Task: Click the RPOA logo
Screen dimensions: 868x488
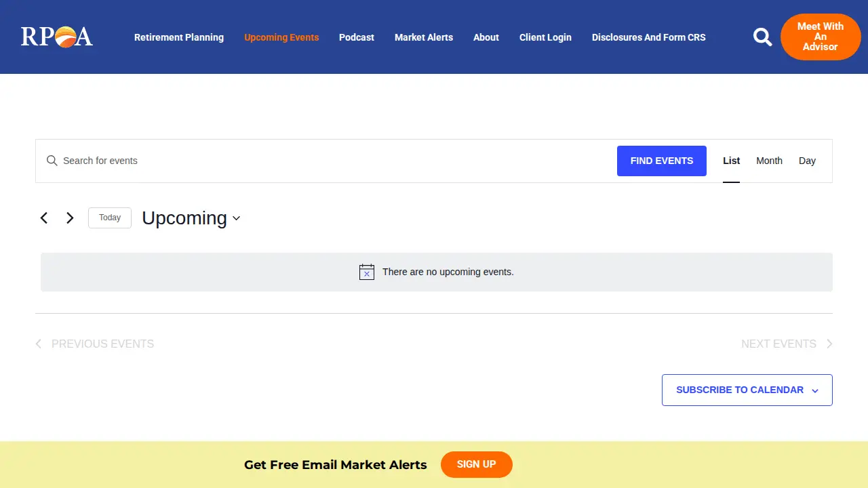Action: [x=56, y=37]
